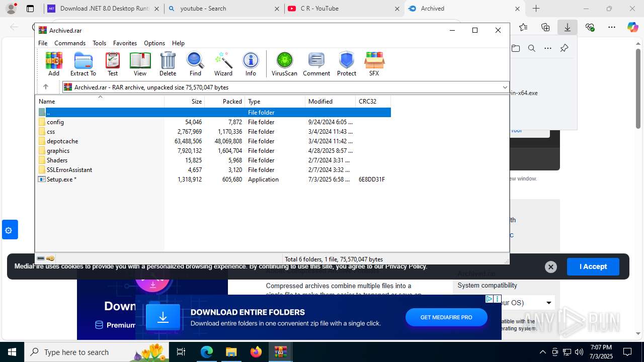Select the parent folder '..' row

tap(213, 113)
